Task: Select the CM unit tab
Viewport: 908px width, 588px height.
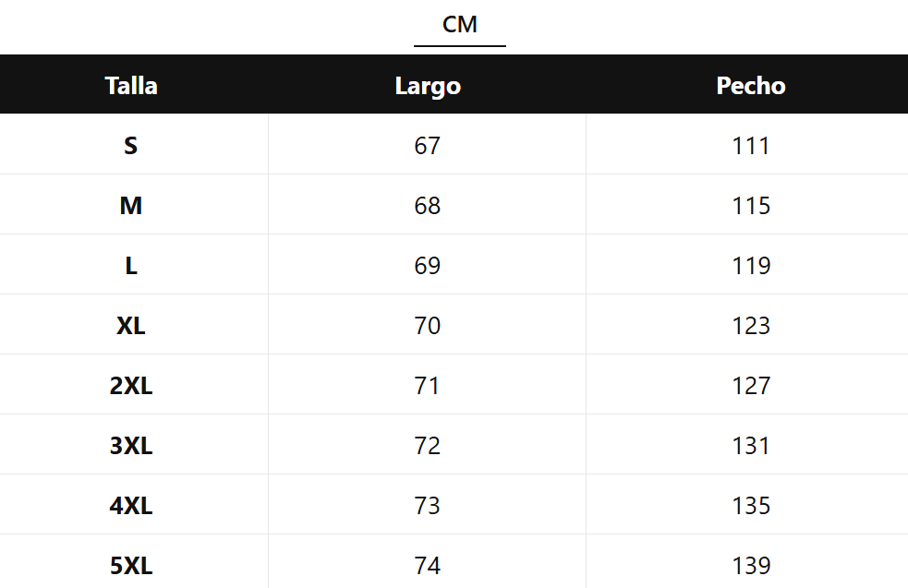Action: [x=460, y=25]
